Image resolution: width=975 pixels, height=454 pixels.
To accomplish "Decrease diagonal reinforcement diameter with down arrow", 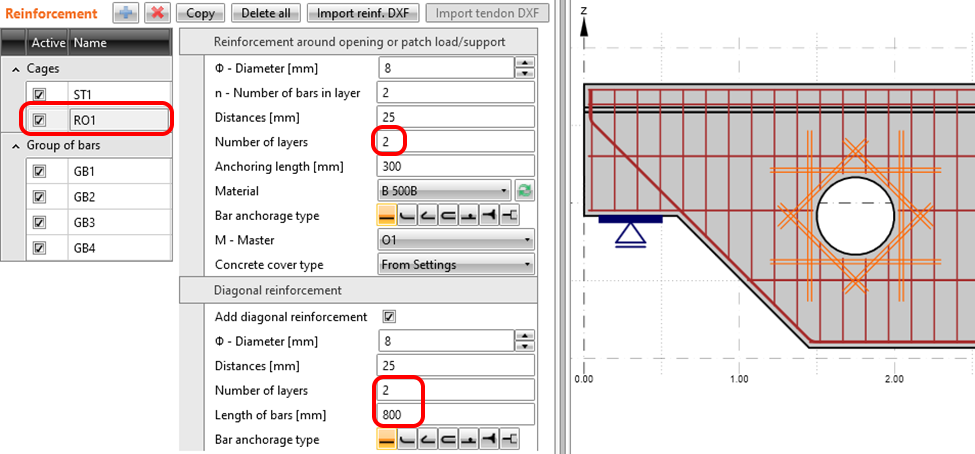I will coord(525,346).
